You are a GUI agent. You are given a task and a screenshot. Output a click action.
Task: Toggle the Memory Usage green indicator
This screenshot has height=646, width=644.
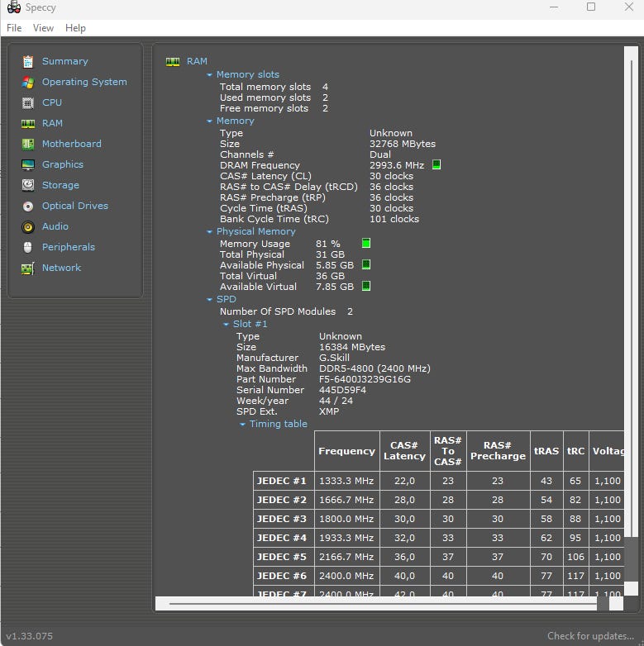coord(366,244)
